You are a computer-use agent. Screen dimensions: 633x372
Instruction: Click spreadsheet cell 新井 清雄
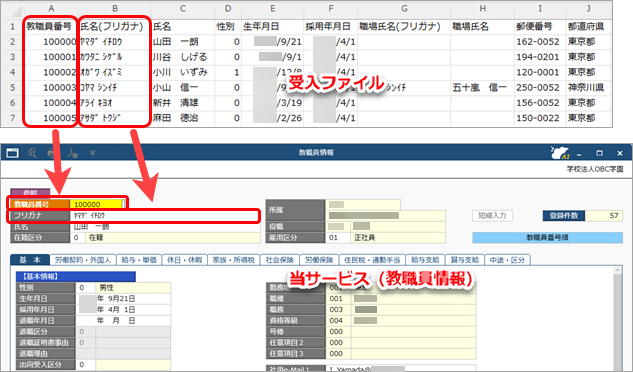click(183, 103)
